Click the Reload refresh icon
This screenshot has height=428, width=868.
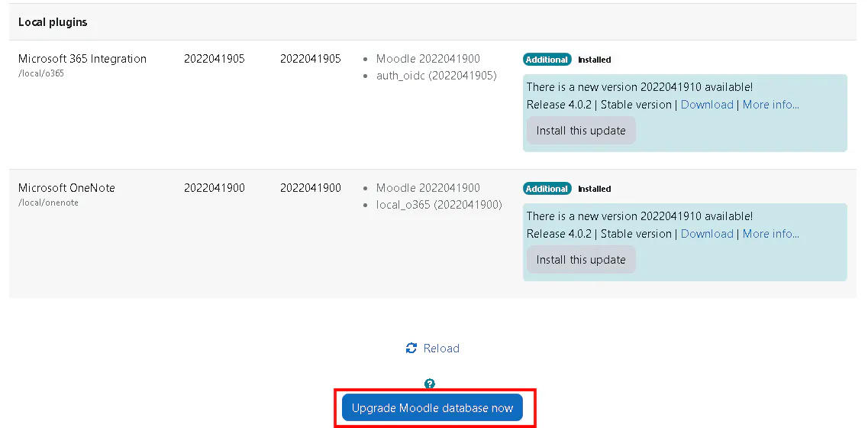(x=411, y=349)
